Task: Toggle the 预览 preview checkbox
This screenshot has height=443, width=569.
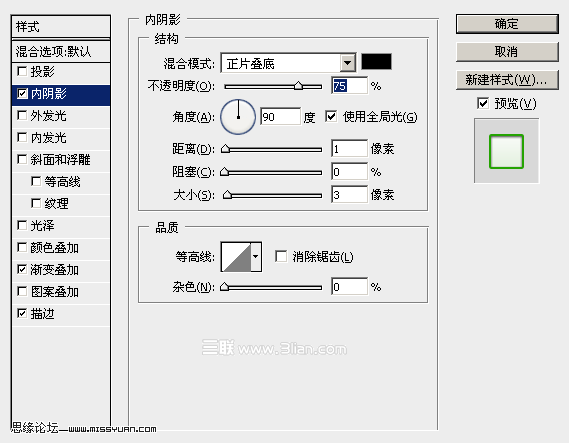Action: click(x=483, y=103)
